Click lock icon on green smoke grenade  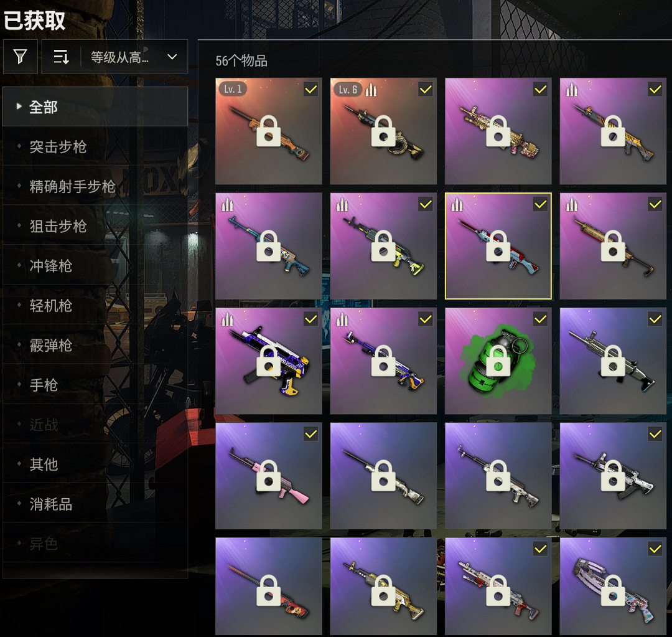[498, 361]
